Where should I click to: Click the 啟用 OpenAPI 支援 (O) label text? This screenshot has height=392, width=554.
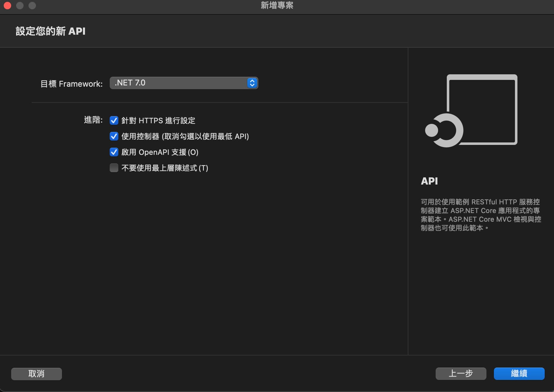(x=160, y=152)
